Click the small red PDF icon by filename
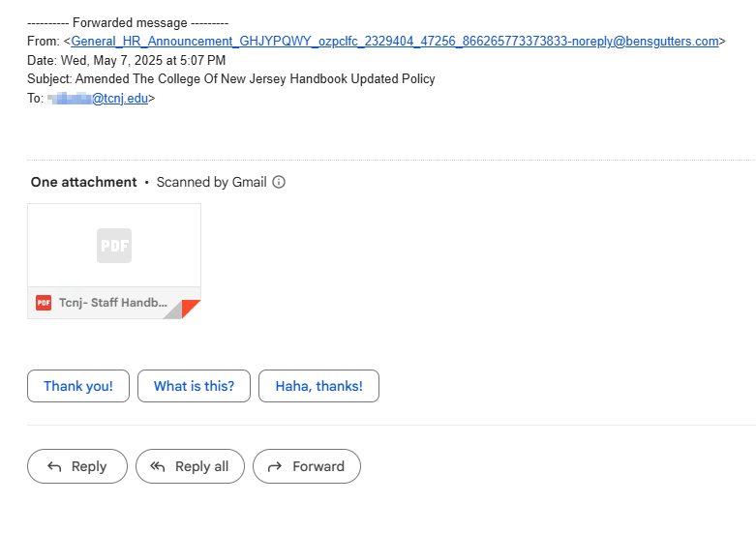The image size is (756, 533). (x=44, y=303)
